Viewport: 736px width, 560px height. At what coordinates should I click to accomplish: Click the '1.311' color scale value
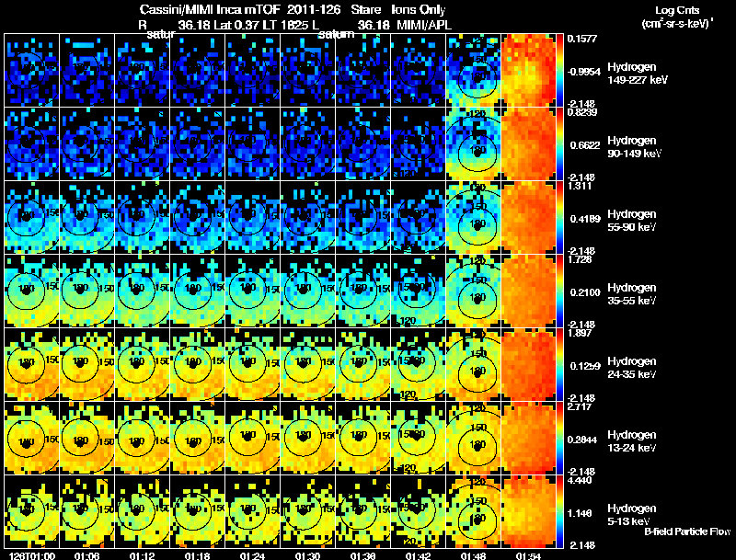580,186
